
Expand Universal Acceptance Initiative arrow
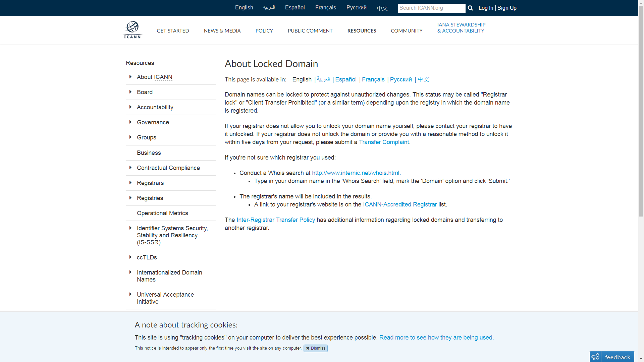point(130,294)
